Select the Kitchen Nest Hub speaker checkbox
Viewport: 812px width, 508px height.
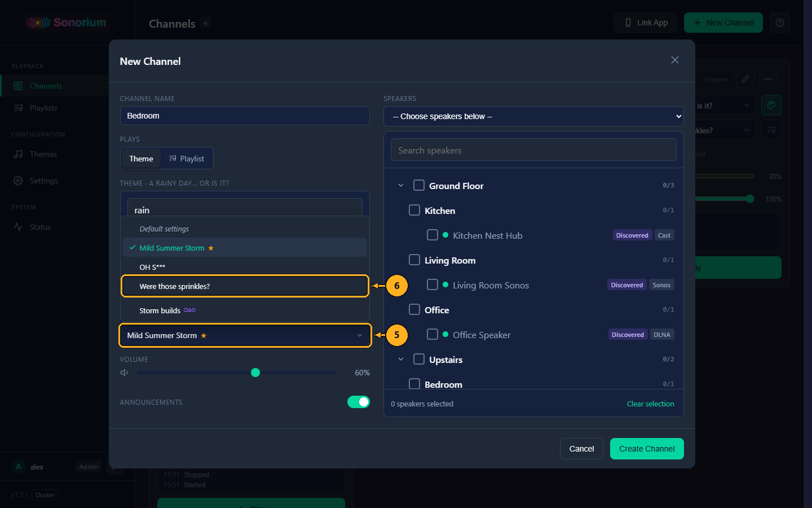coord(433,235)
